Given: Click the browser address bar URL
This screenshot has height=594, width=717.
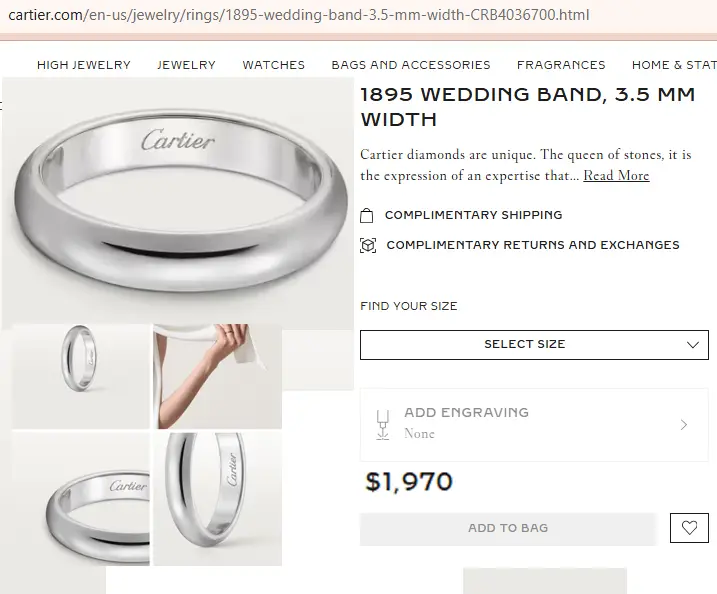Looking at the screenshot, I should tap(300, 16).
